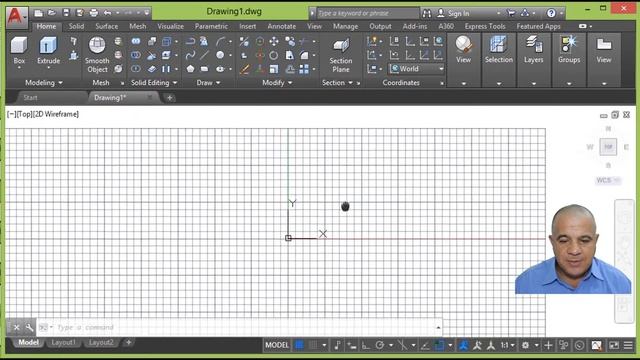Screen dimensions: 640x360
Task: Switch to the Annotate ribbon tab
Action: (282, 26)
